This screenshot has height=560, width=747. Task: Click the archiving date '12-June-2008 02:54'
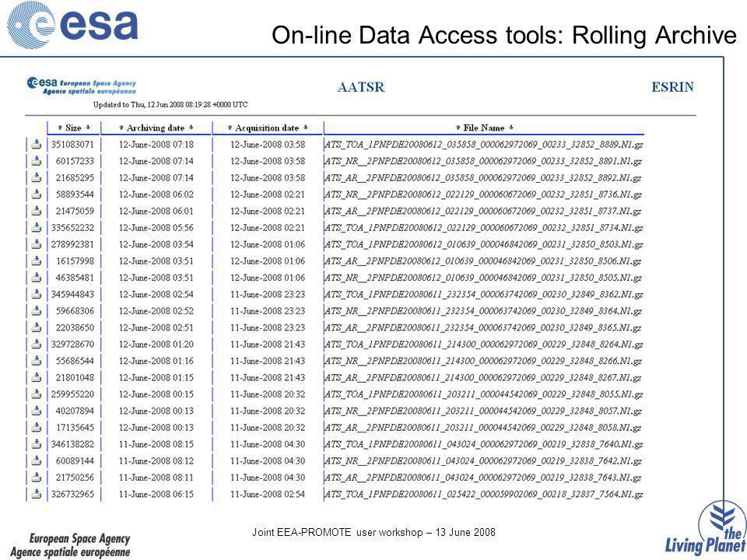coord(156,294)
